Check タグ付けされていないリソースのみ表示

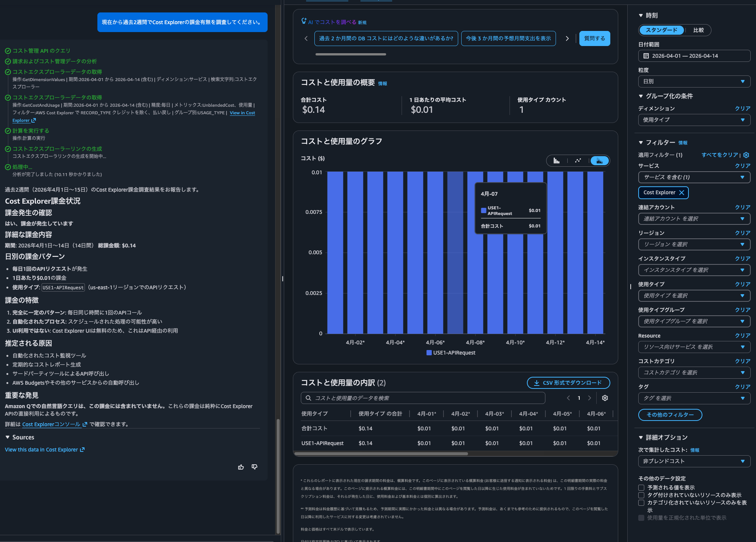(x=641, y=495)
